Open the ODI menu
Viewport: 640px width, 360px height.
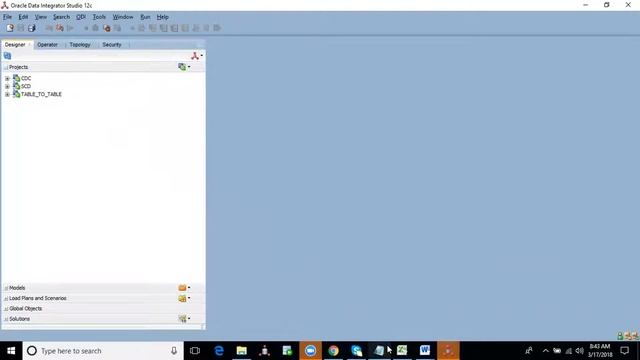click(81, 17)
